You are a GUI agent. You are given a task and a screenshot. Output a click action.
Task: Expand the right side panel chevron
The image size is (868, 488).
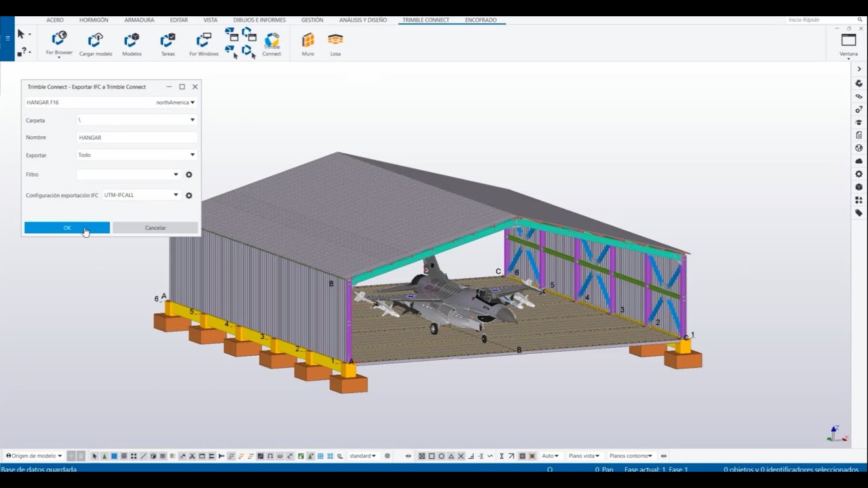click(859, 69)
